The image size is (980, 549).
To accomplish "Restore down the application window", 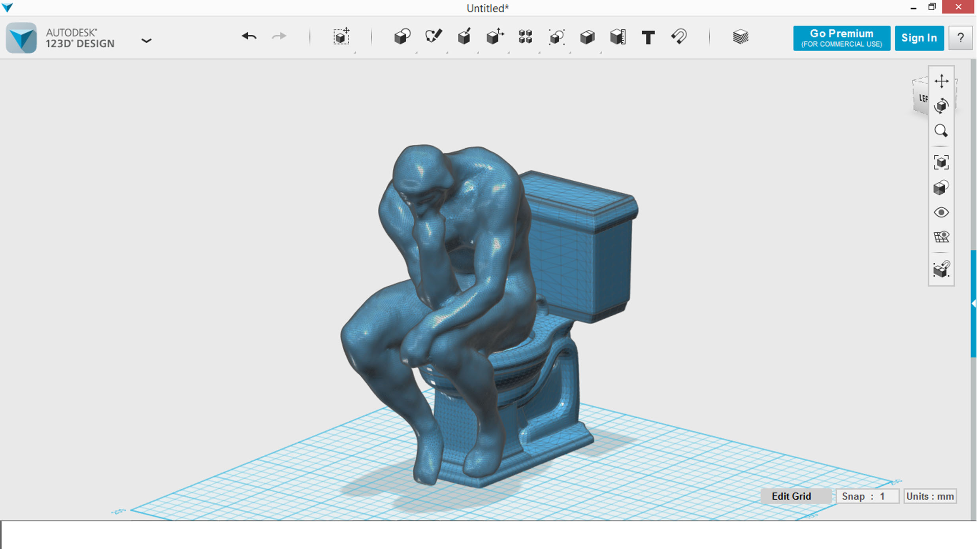I will tap(932, 7).
